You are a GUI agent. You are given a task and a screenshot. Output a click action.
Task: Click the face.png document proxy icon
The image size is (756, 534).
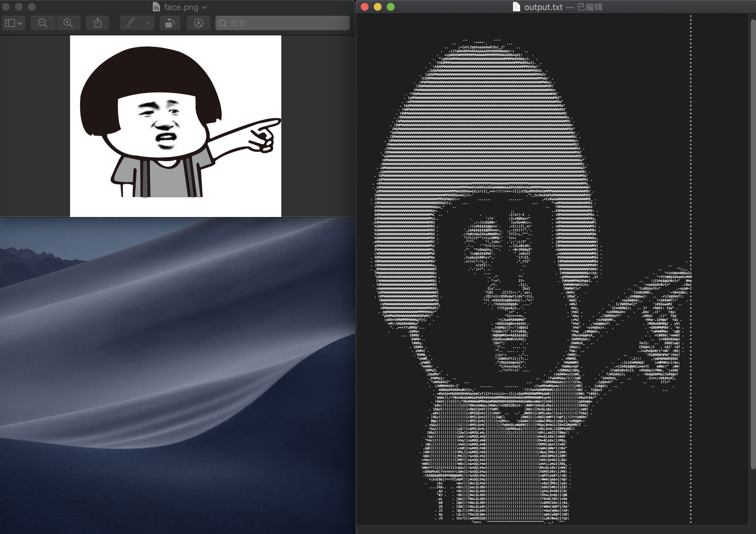pos(156,7)
